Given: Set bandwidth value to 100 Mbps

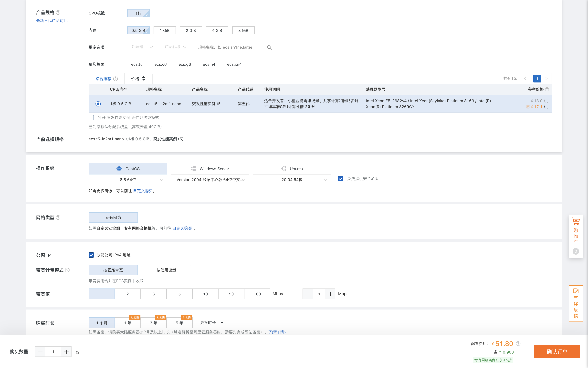Looking at the screenshot, I should click(257, 294).
